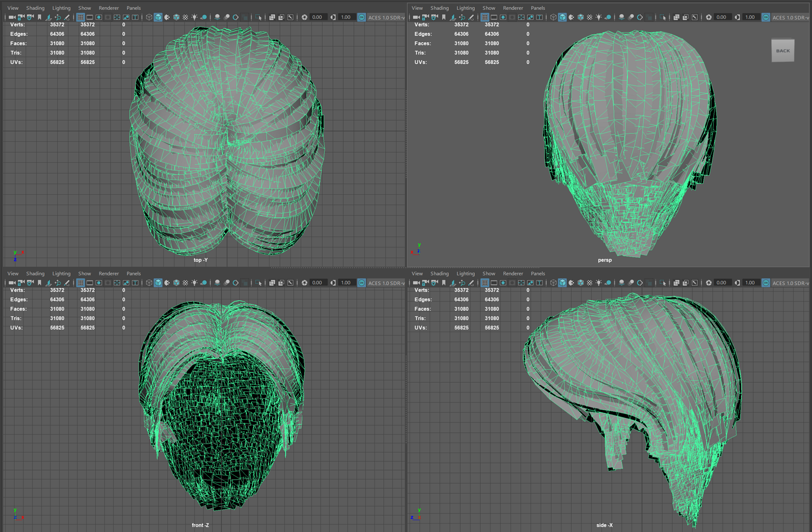Viewport: 812px width, 532px height.
Task: Toggle Safe Title in front -Z panel toolbar
Action: click(135, 283)
